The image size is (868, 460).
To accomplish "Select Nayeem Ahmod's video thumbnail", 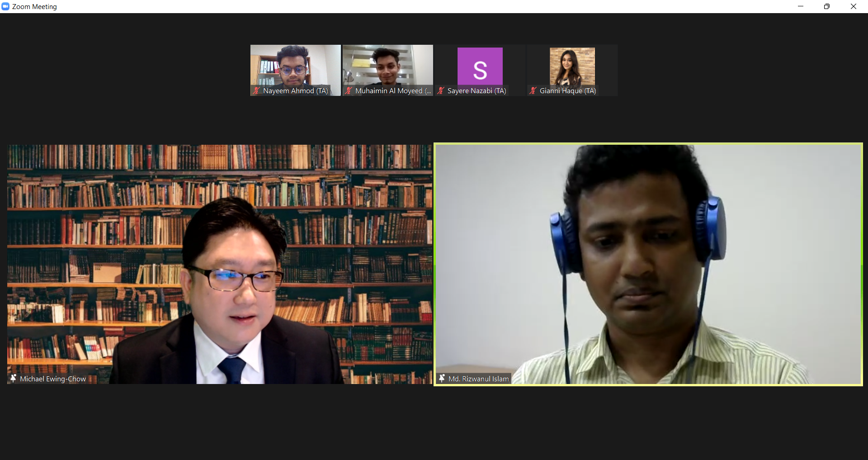I will (x=295, y=66).
